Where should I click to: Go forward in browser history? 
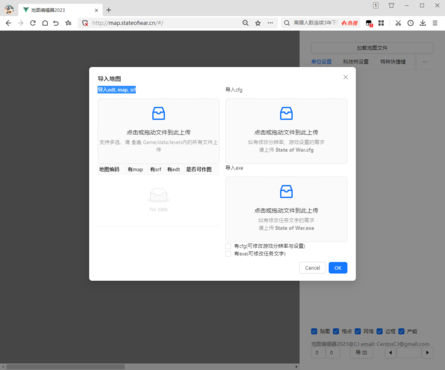21,23
